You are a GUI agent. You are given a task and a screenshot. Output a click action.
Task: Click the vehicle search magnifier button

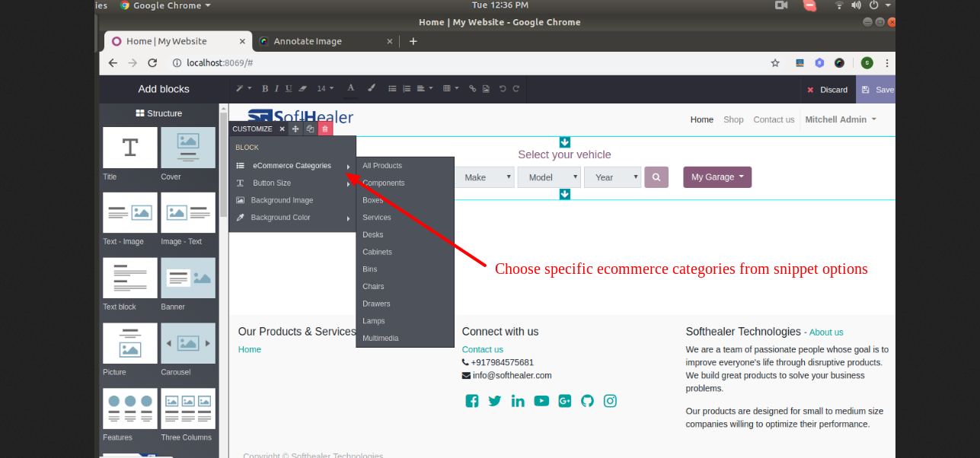click(x=656, y=177)
